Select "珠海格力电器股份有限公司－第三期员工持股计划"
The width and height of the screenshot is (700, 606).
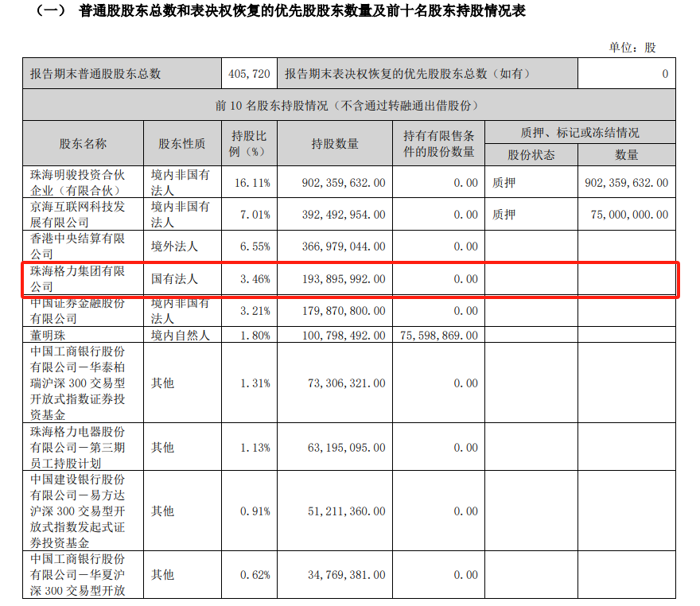pyautogui.click(x=78, y=447)
